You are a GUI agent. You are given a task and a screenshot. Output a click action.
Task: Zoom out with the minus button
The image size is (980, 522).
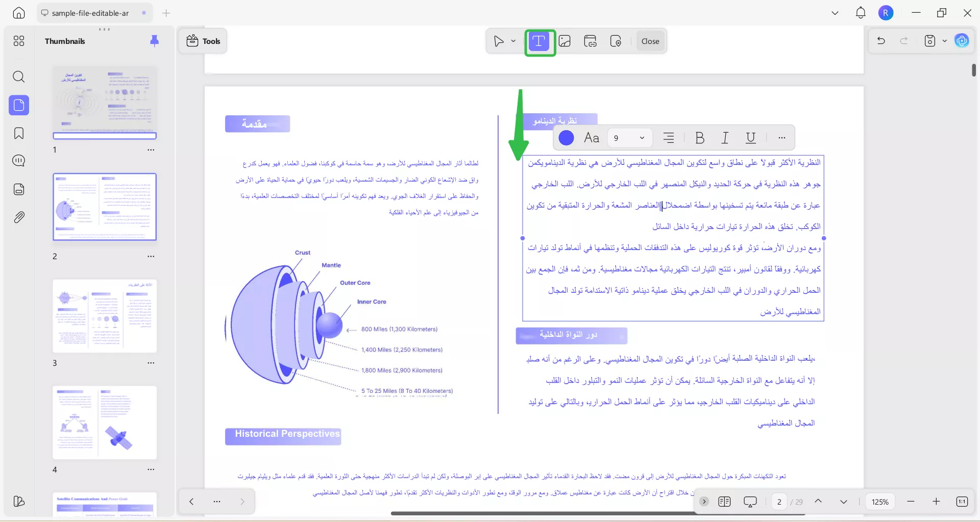(911, 502)
